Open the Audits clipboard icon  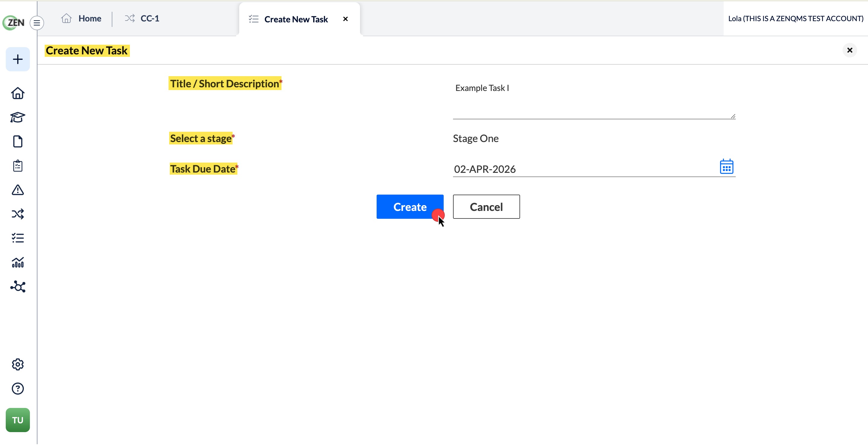[x=18, y=166]
